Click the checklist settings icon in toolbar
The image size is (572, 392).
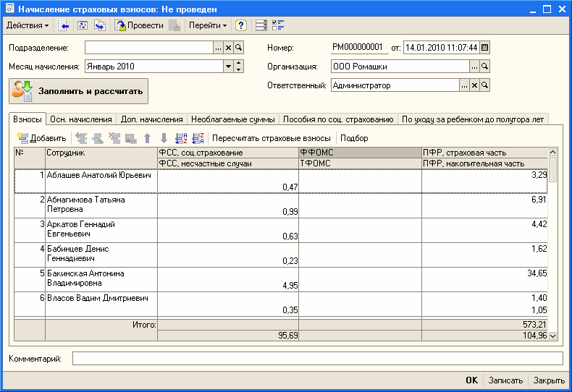pyautogui.click(x=278, y=25)
